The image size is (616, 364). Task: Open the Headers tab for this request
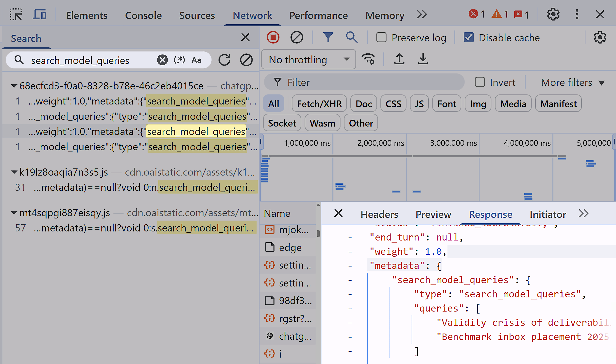point(379,214)
